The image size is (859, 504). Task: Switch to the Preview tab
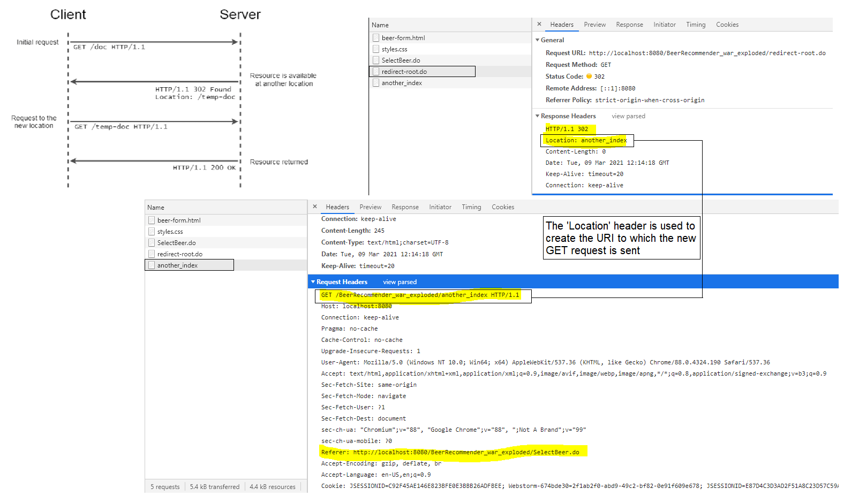[x=594, y=24]
